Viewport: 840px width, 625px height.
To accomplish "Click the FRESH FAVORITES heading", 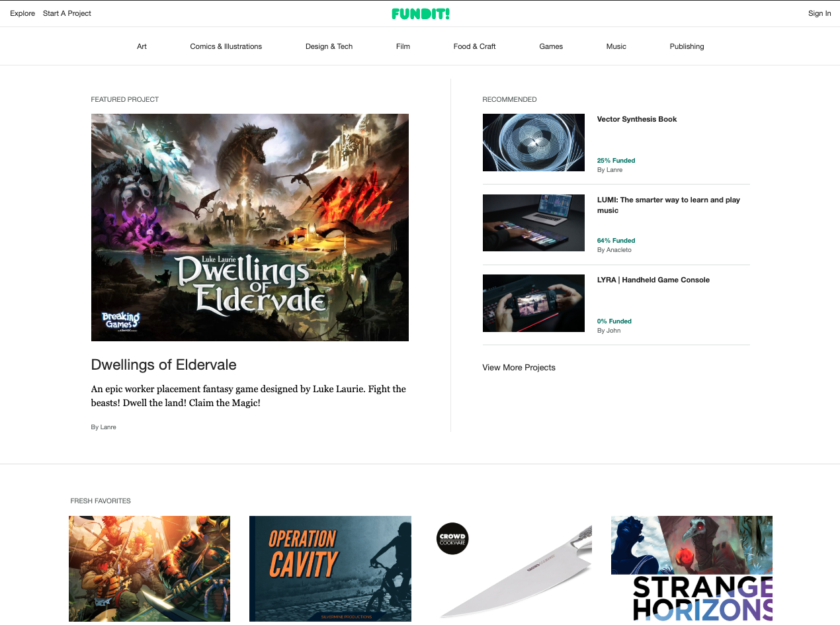I will [101, 501].
